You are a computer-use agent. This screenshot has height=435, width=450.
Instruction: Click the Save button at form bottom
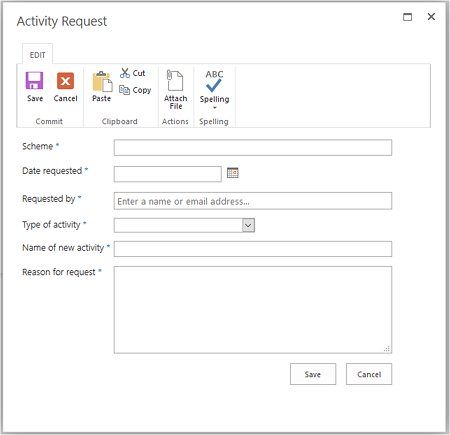tap(313, 374)
